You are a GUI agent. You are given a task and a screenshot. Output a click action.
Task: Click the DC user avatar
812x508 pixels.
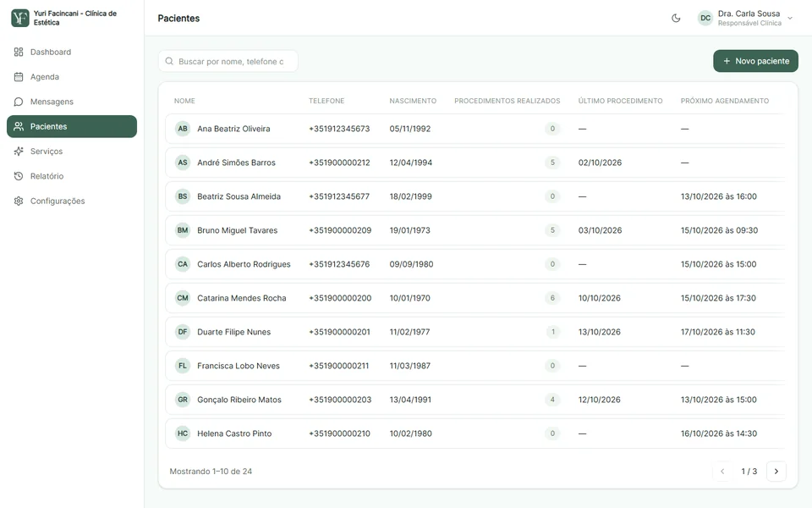tap(705, 18)
